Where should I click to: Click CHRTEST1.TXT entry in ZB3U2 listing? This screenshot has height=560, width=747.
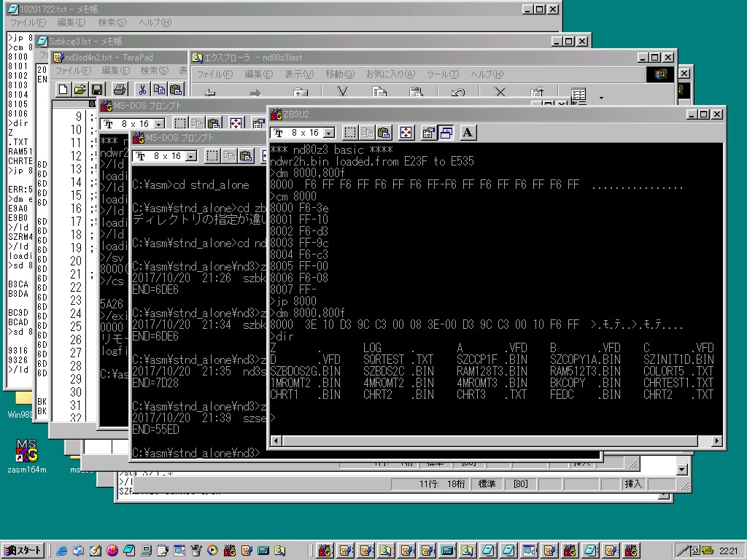click(x=678, y=383)
